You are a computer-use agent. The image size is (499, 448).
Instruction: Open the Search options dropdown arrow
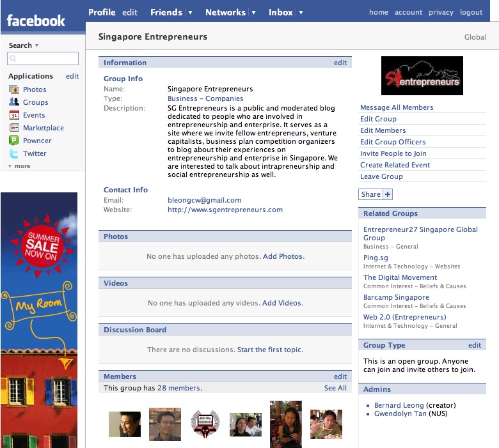[36, 45]
